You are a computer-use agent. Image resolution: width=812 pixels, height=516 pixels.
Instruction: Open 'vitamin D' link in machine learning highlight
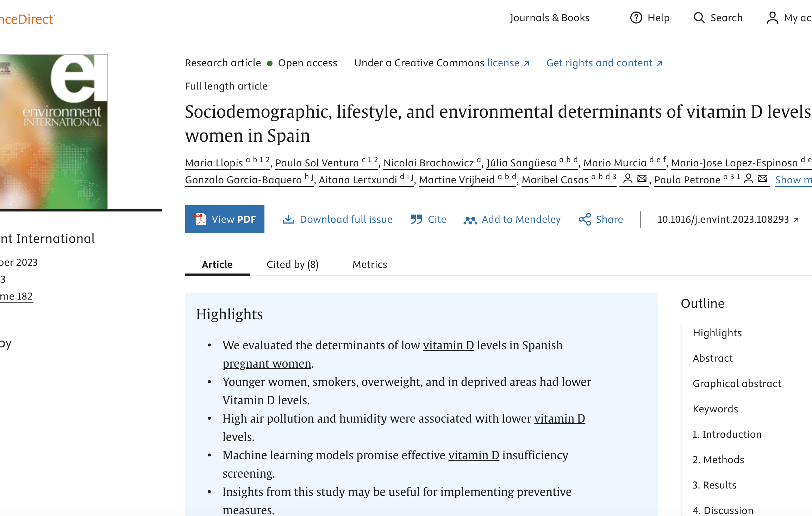[x=474, y=455]
